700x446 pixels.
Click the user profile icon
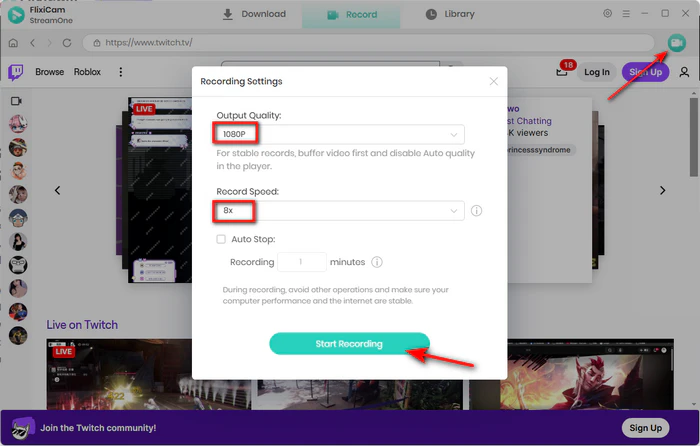point(684,72)
